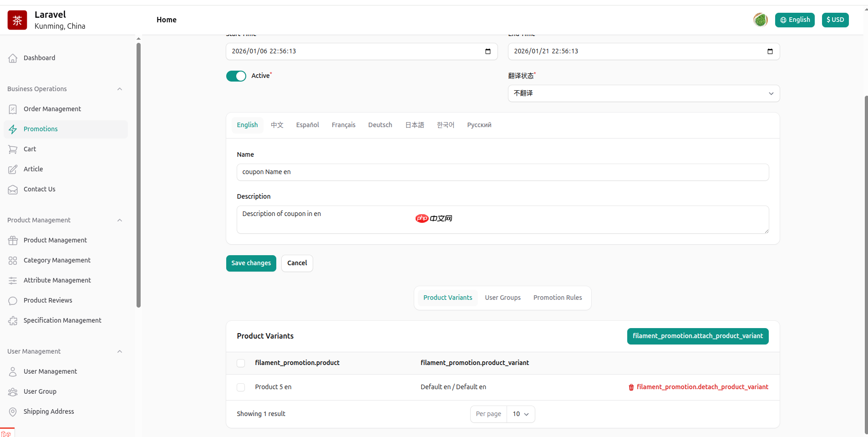Open Specification Management in sidebar
The image size is (868, 437).
pyautogui.click(x=62, y=320)
